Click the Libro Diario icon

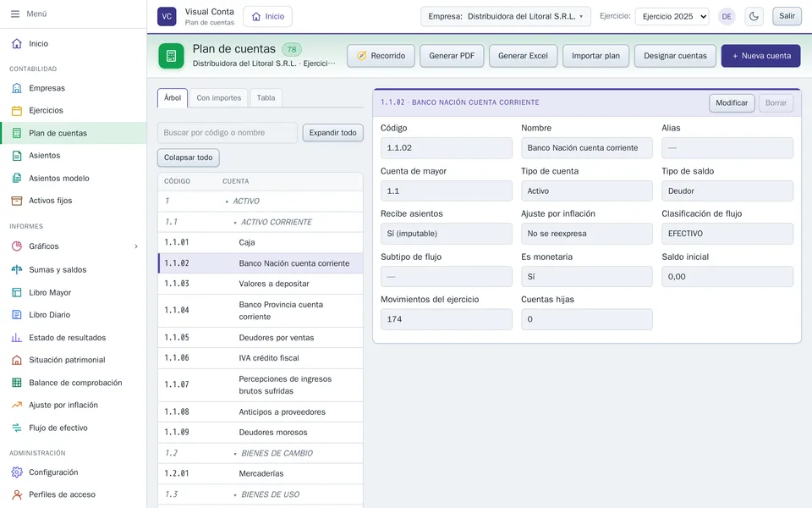17,315
